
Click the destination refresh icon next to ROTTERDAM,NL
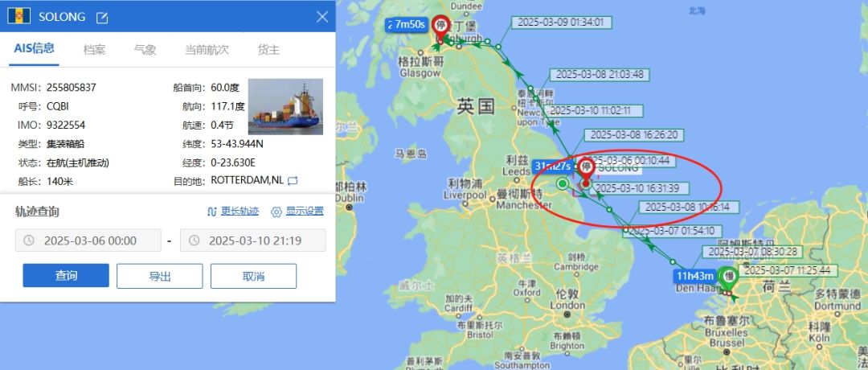[x=293, y=180]
